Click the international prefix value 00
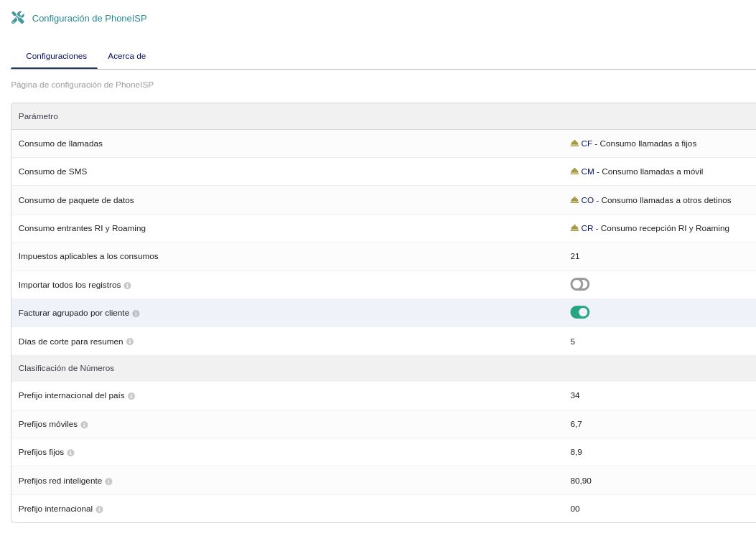 coord(575,509)
